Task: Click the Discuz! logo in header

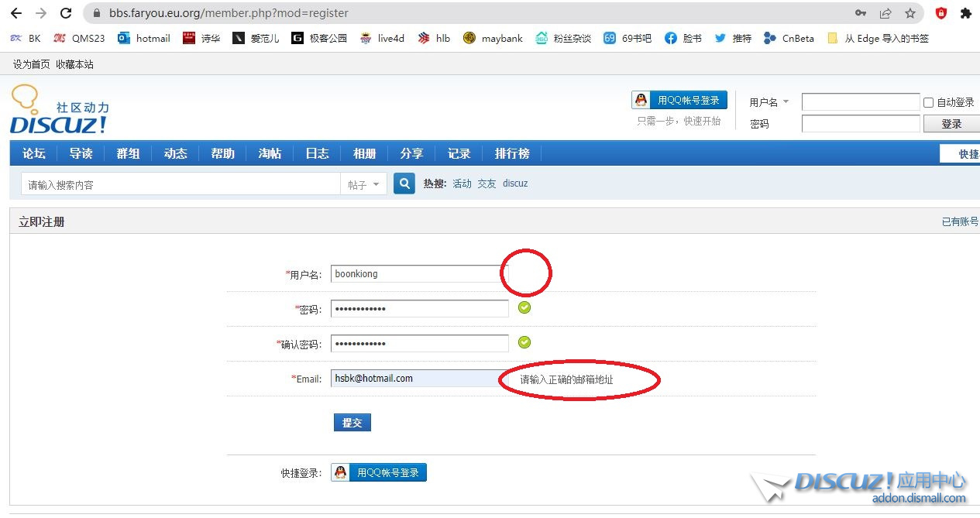Action: 60,111
